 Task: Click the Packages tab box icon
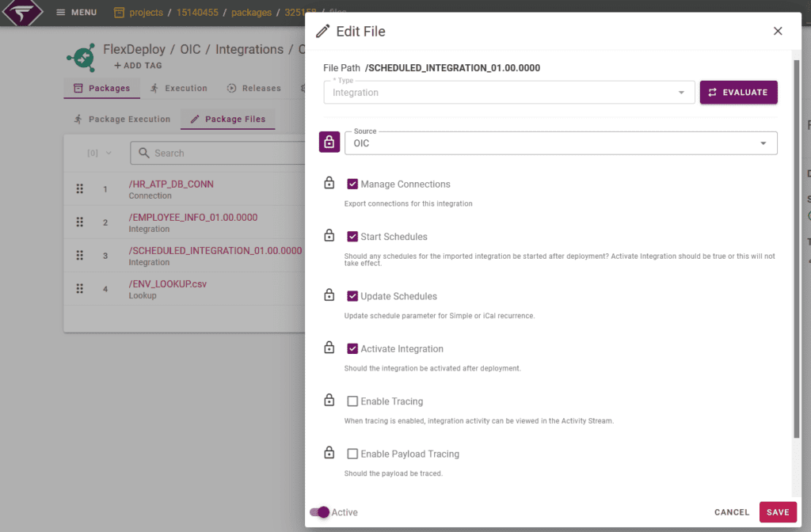tap(78, 88)
